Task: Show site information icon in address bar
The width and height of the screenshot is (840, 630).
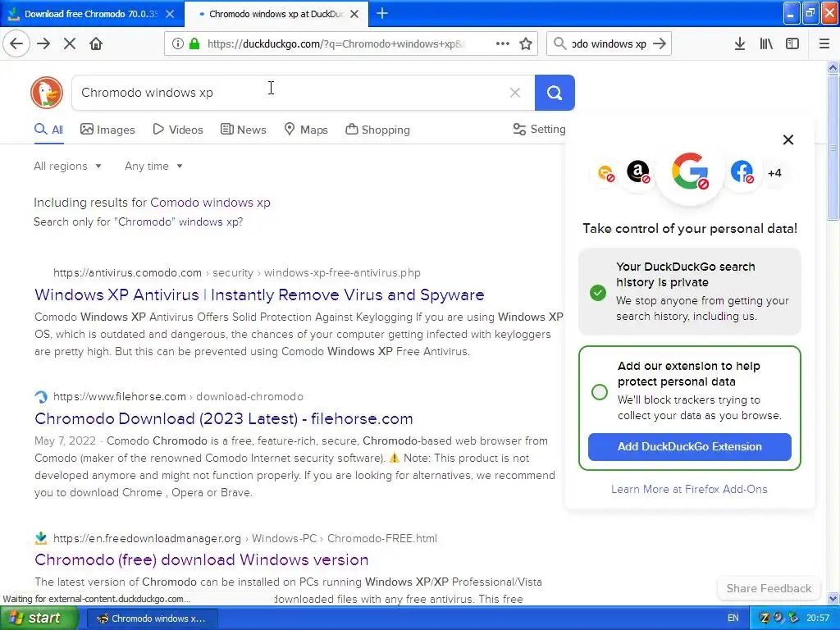Action: point(178,43)
